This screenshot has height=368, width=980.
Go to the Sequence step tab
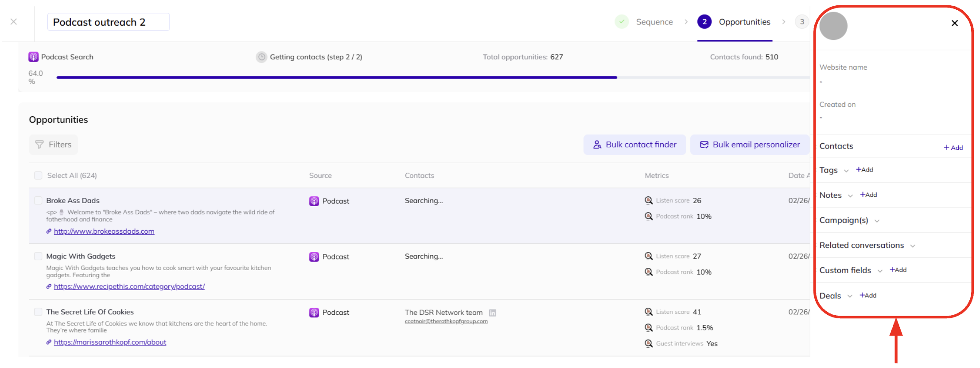click(x=654, y=22)
